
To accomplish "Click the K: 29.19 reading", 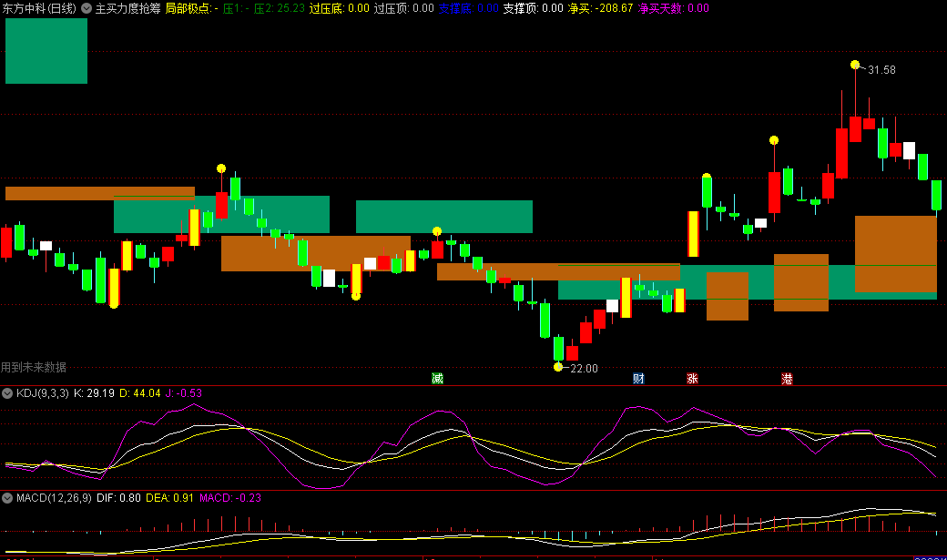I will tap(94, 393).
